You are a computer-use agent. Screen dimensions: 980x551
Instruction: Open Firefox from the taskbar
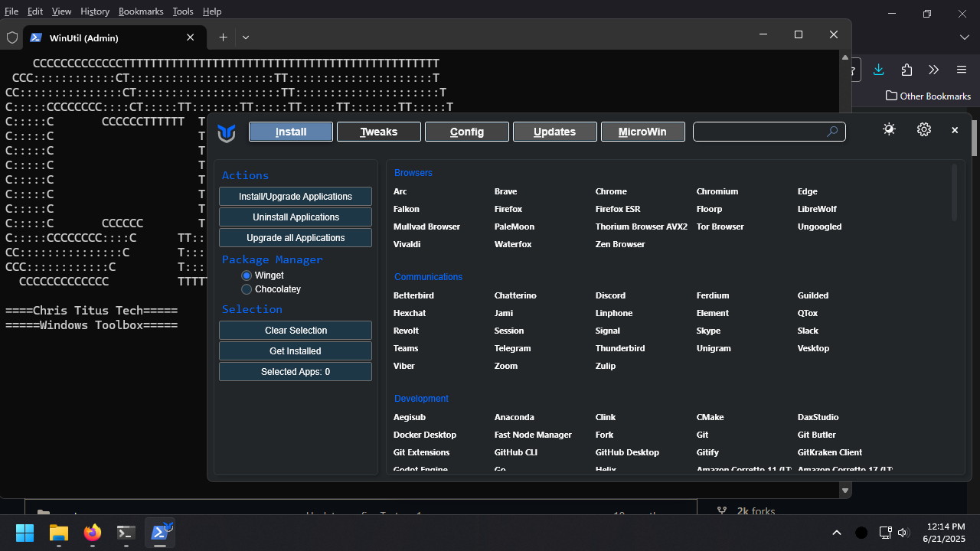[x=93, y=533]
